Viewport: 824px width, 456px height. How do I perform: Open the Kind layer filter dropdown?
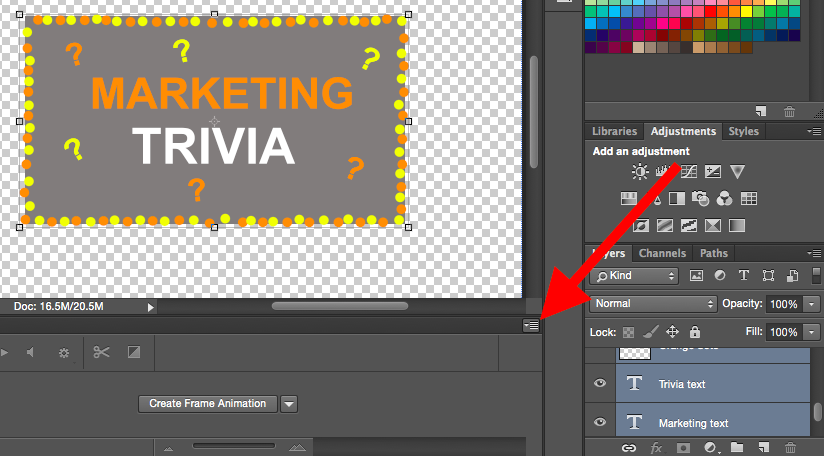(634, 275)
